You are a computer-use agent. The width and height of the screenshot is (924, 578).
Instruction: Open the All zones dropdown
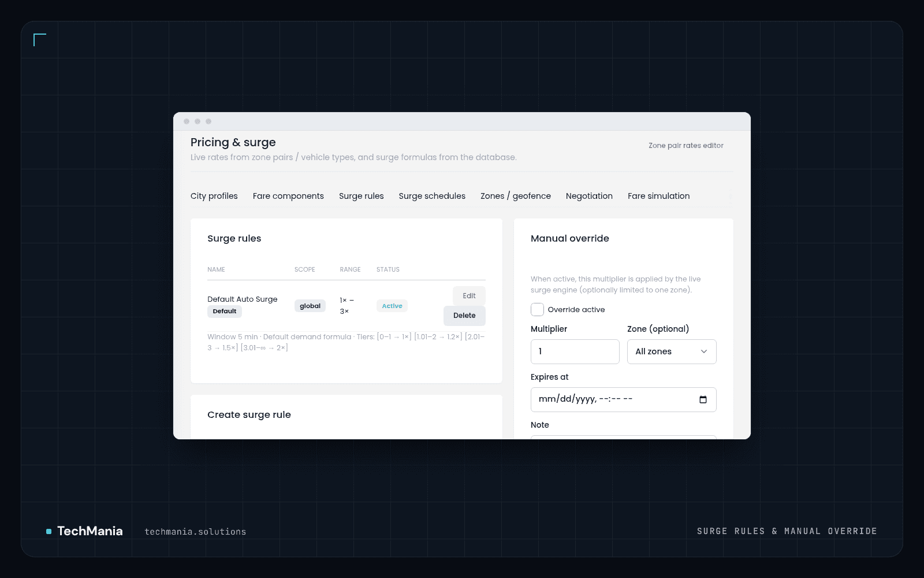672,351
